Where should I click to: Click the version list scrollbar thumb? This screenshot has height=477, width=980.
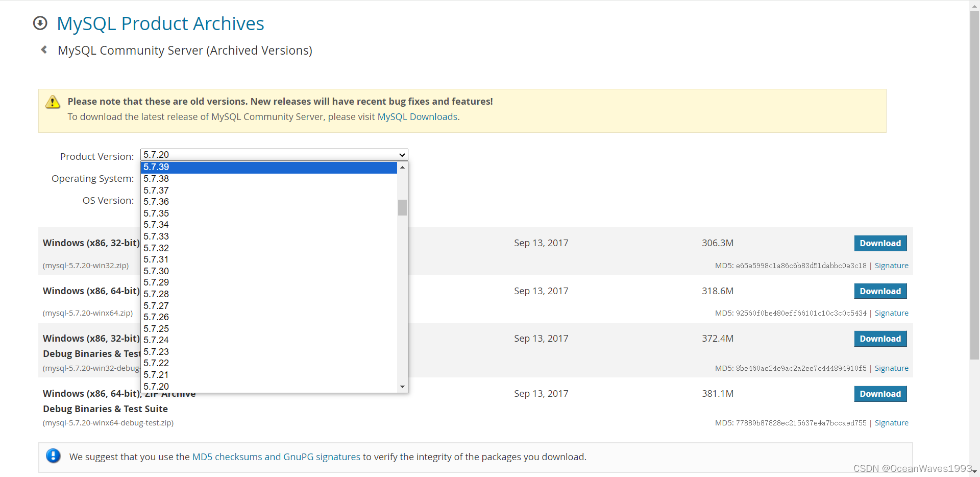click(x=403, y=207)
